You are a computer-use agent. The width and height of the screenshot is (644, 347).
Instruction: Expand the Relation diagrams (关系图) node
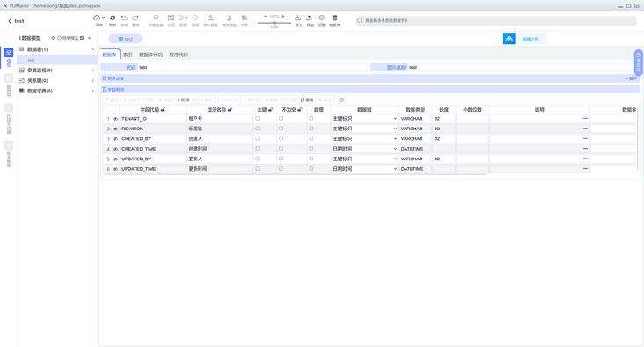point(93,80)
